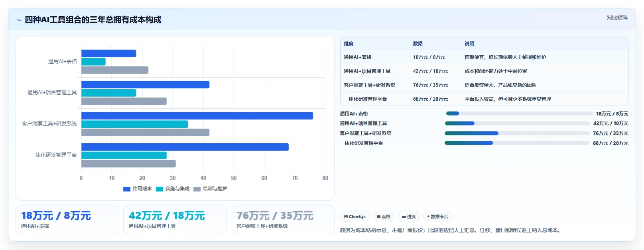Toggle the 许可成本 legend swatch
Image resolution: width=644 pixels, height=250 pixels.
[127, 189]
